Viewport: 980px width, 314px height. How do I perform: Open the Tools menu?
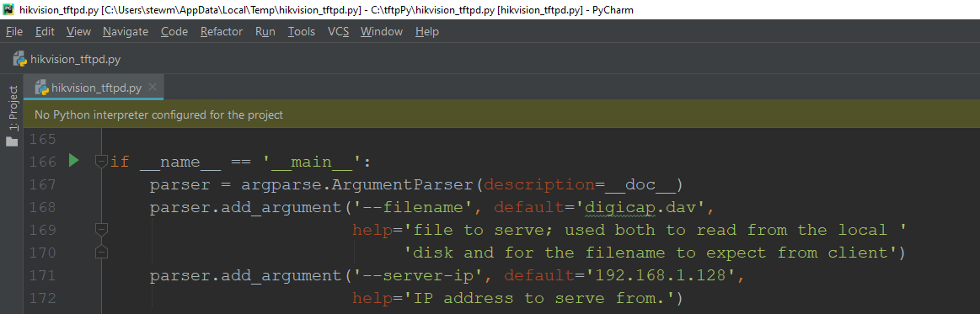(x=302, y=31)
